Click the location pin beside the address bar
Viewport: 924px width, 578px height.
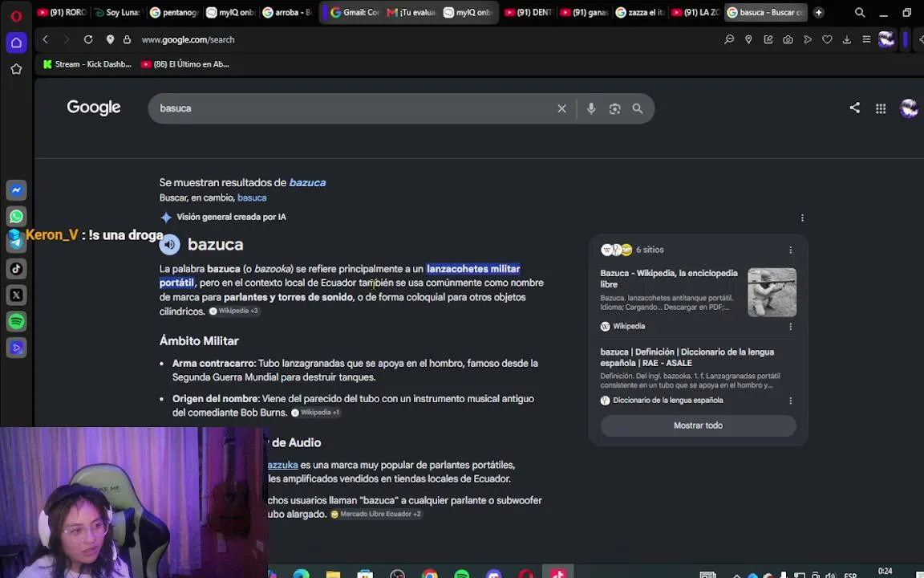tap(110, 39)
